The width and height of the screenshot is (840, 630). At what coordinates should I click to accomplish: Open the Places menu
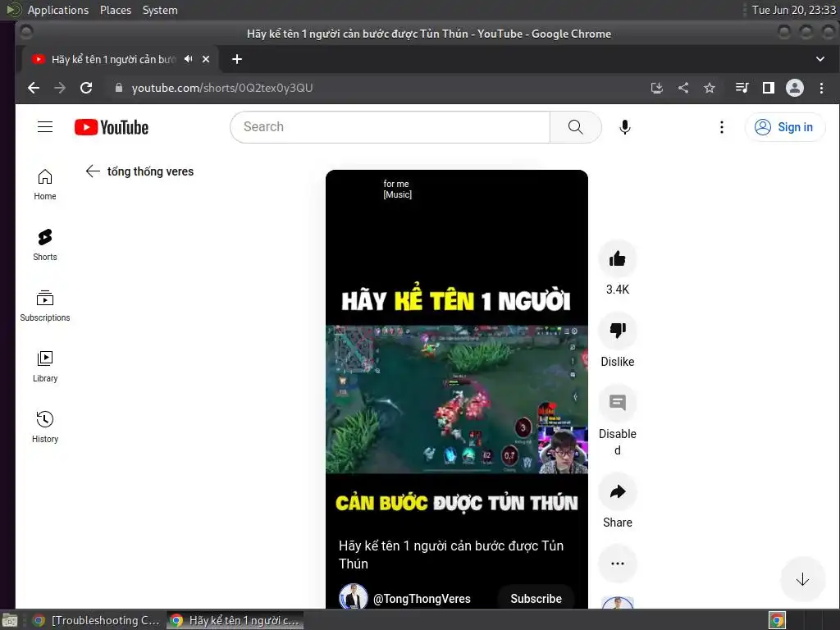click(x=115, y=10)
